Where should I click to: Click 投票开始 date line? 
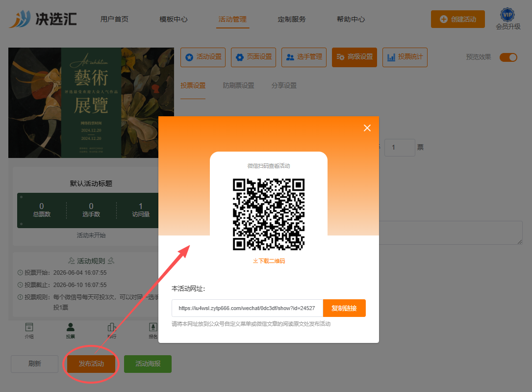point(62,273)
